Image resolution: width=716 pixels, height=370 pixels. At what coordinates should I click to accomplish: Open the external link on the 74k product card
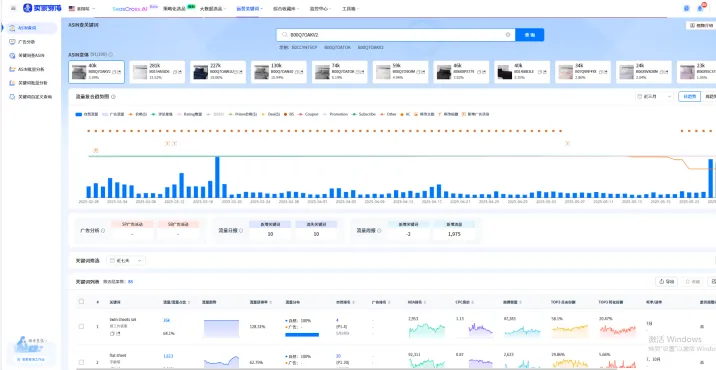[361, 72]
